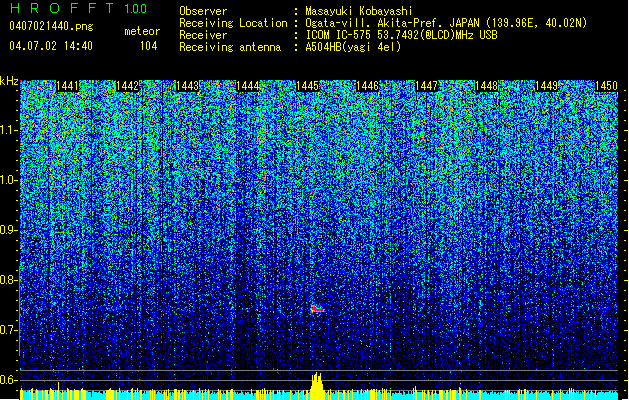Viewport: 629px width, 400px height.
Task: Click the 1447 time marker
Action: coord(426,86)
